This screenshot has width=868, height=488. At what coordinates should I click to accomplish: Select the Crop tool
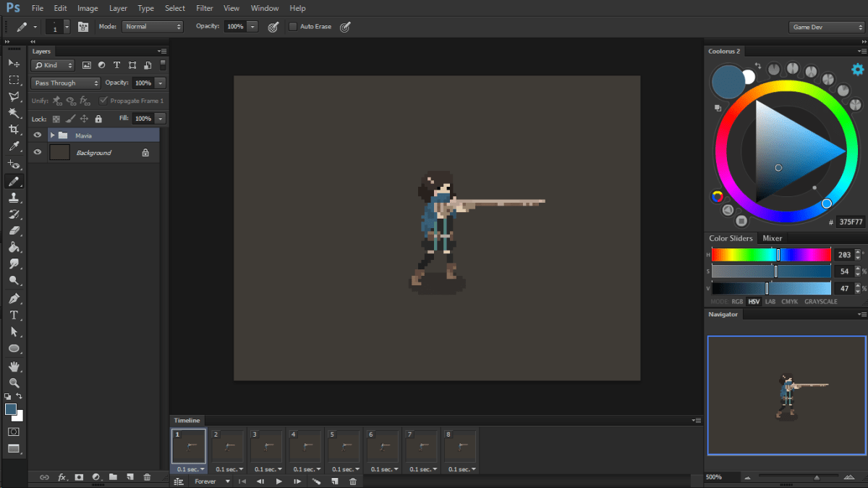tap(14, 130)
